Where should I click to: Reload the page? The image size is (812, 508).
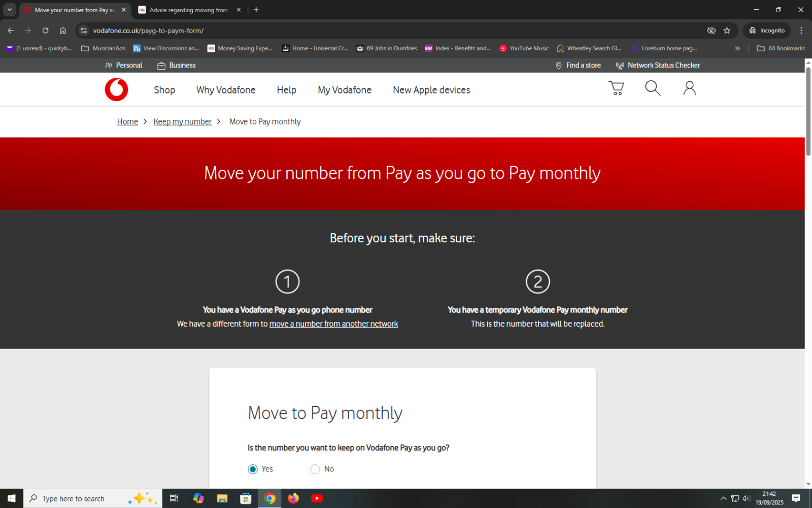[45, 30]
